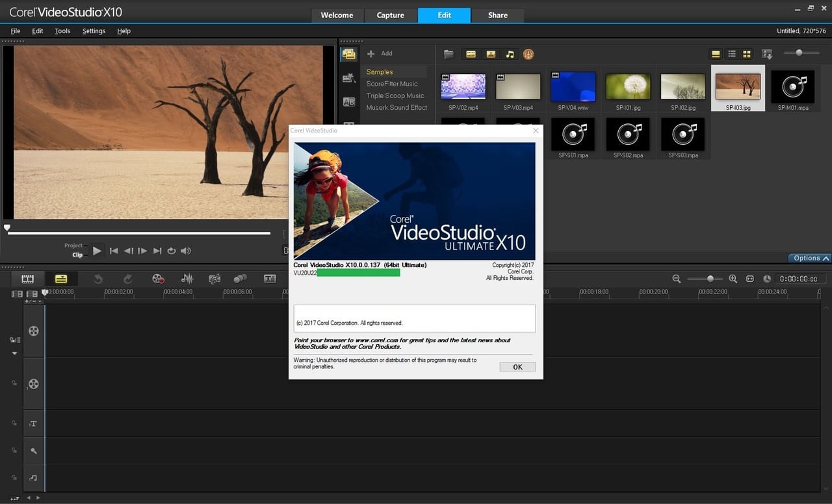The image size is (832, 504).
Task: Click the zoom out magnifier on timeline
Action: [677, 279]
